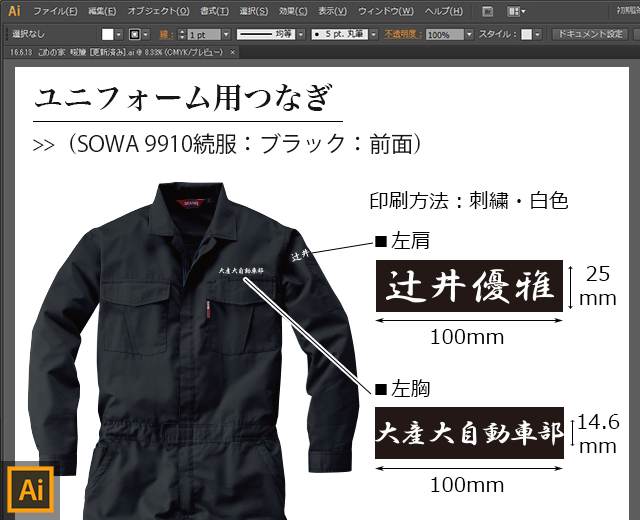Open Adobe Bridge from the menu bar icon
Image resolution: width=640 pixels, height=520 pixels.
coord(487,11)
